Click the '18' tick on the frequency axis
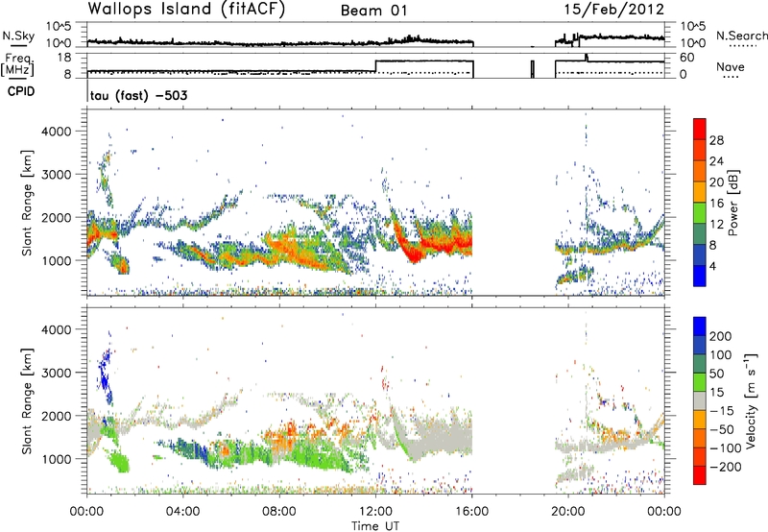Image resolution: width=768 pixels, height=532 pixels. [65, 58]
